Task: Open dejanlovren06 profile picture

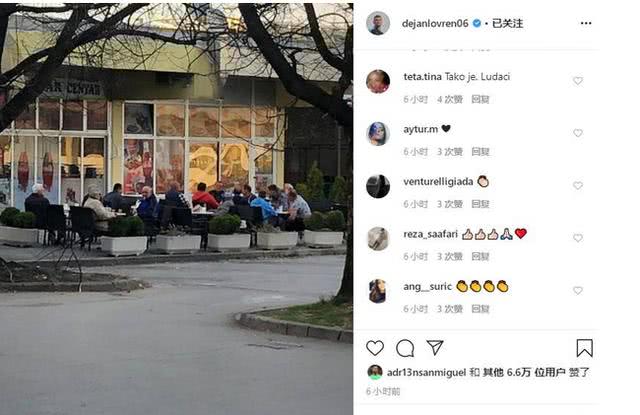Action: tap(378, 23)
